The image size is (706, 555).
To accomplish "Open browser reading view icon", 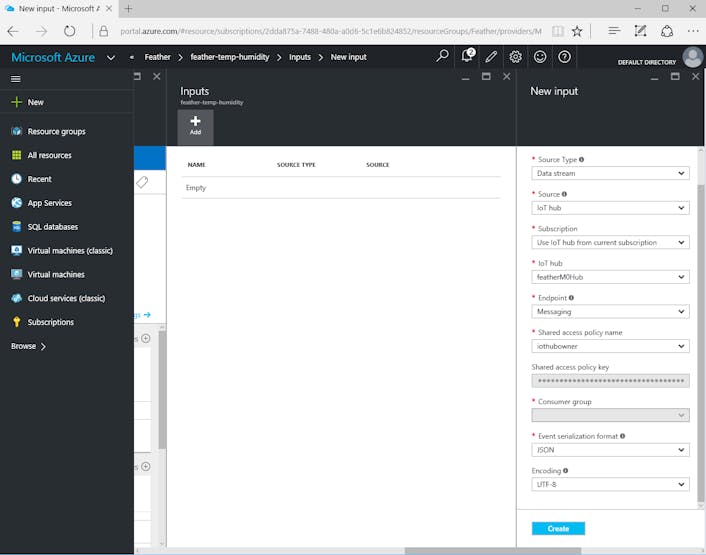I will [x=558, y=31].
